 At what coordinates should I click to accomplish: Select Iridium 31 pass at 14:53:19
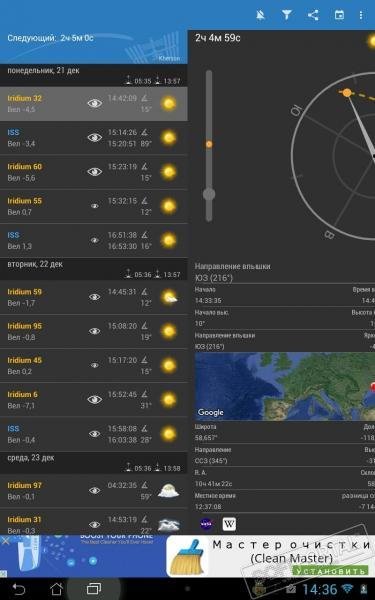[x=94, y=522]
